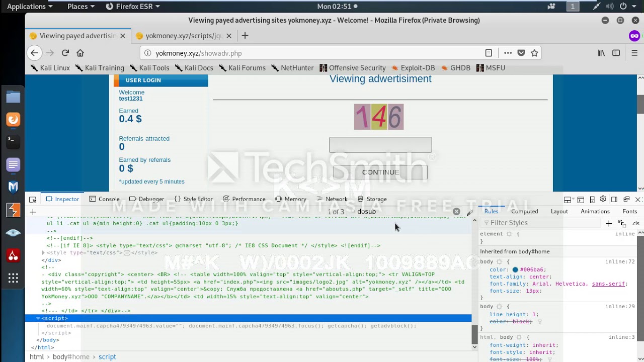This screenshot has width=644, height=362.
Task: Open the .cls class panel
Action: [x=635, y=223]
